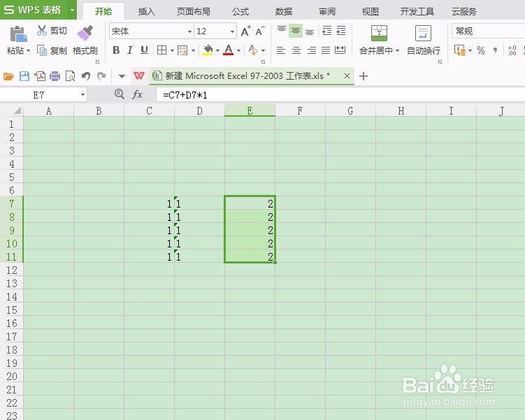The width and height of the screenshot is (525, 420).
Task: Click the Print icon
Action: (55, 76)
